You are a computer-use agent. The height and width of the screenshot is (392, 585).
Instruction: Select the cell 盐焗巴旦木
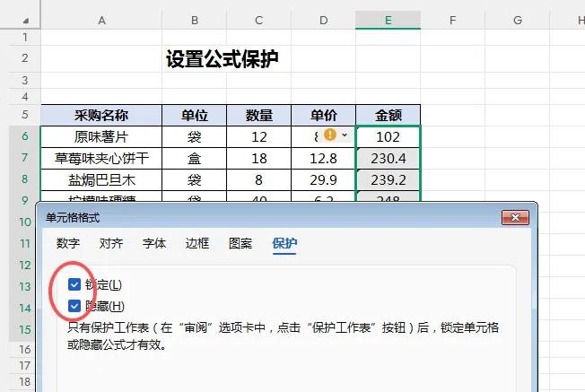tap(101, 180)
